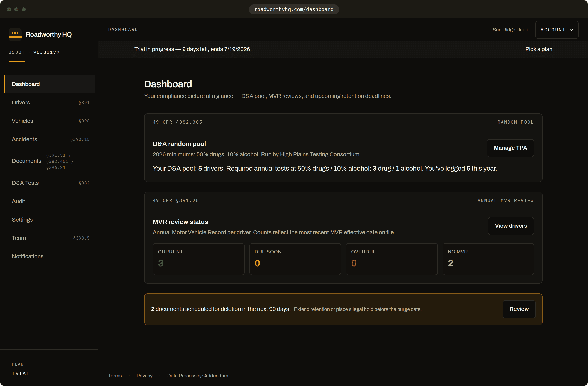Click the §390.15 reference beside Accidents

[80, 139]
